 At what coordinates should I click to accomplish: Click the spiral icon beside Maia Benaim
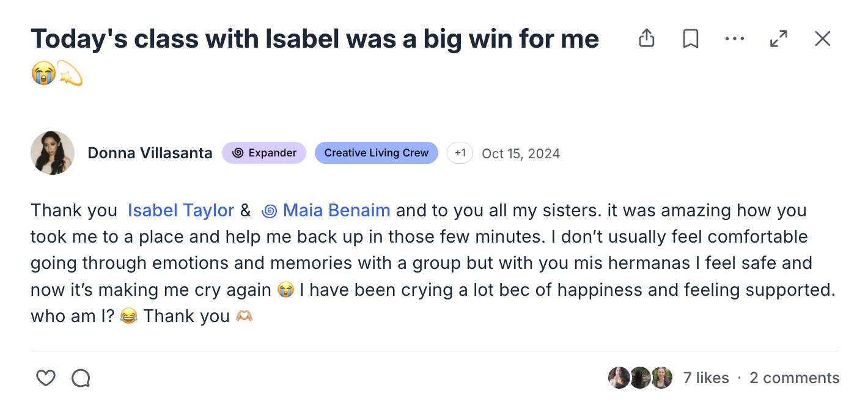[269, 211]
